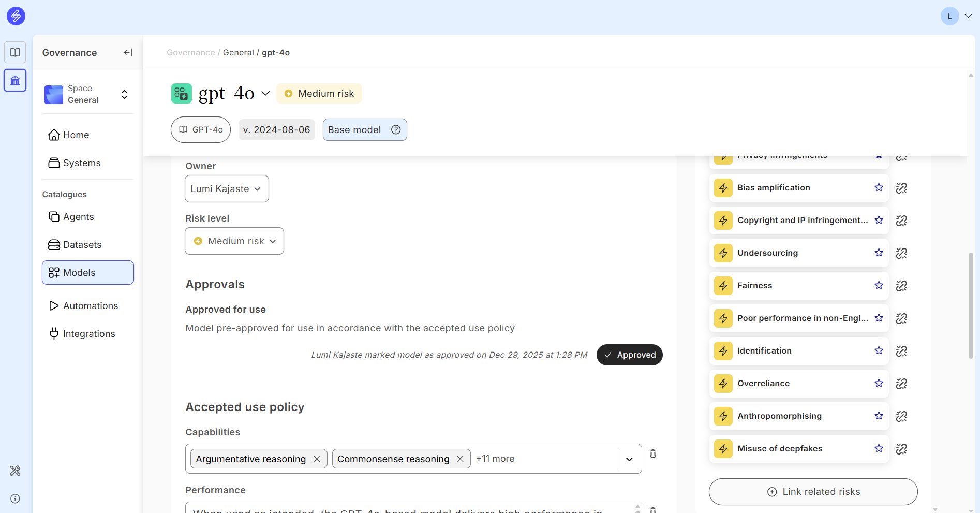Expand the Capabilities multi-select dropdown arrow
Image resolution: width=980 pixels, height=513 pixels.
[x=629, y=459]
